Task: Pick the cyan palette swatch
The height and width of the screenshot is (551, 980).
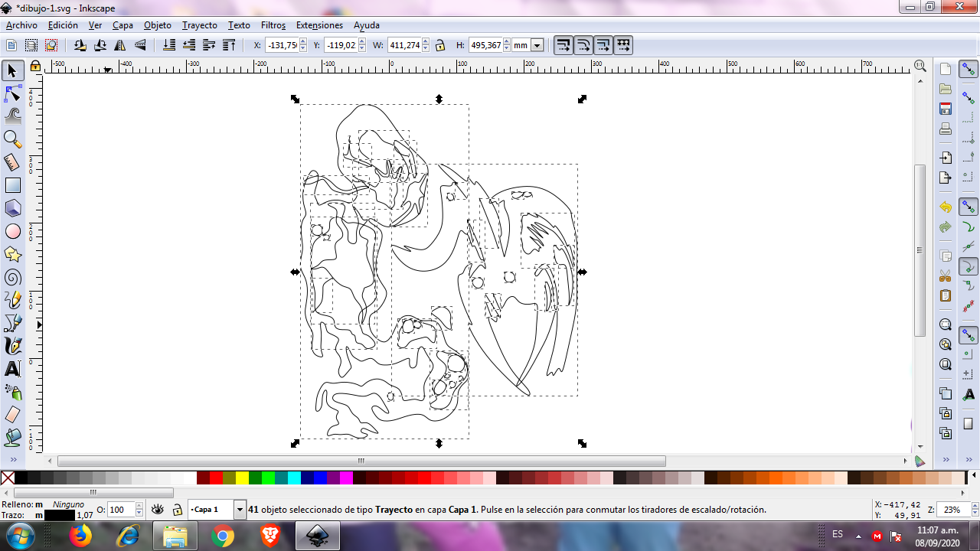Action: point(294,478)
